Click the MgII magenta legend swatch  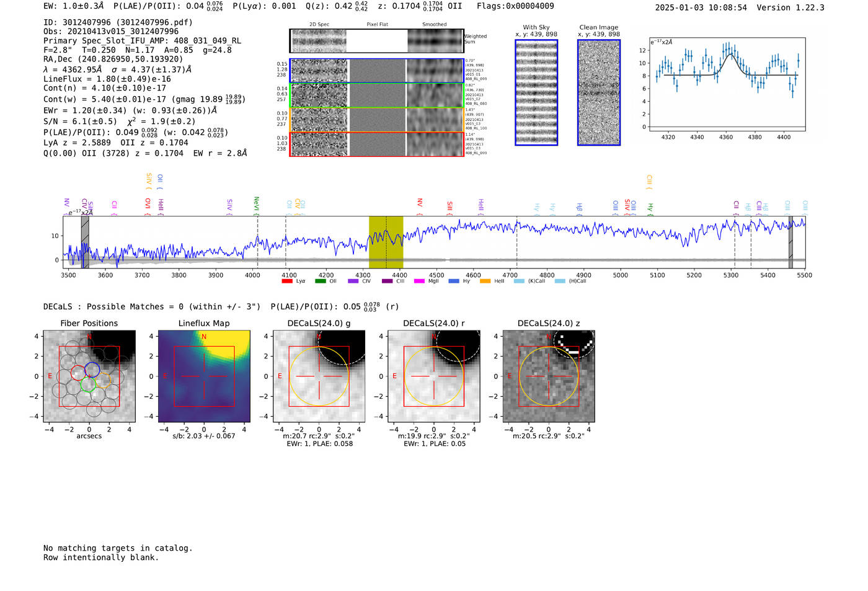[x=419, y=281]
